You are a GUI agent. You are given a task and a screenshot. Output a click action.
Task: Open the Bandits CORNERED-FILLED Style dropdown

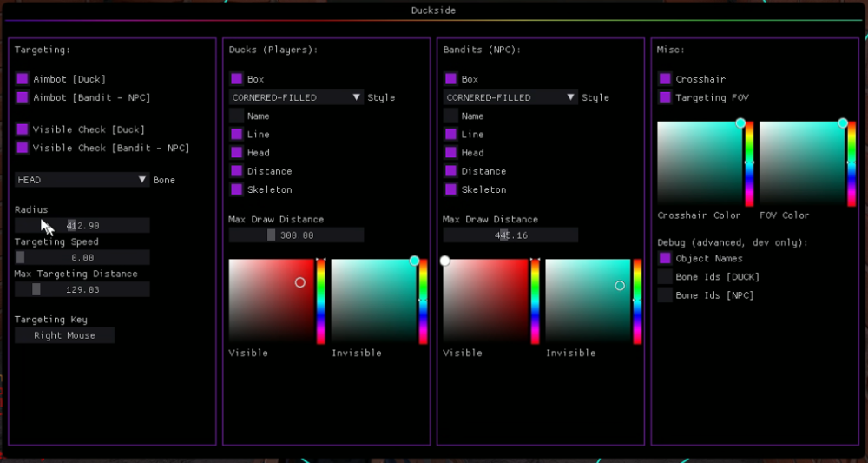coord(510,97)
